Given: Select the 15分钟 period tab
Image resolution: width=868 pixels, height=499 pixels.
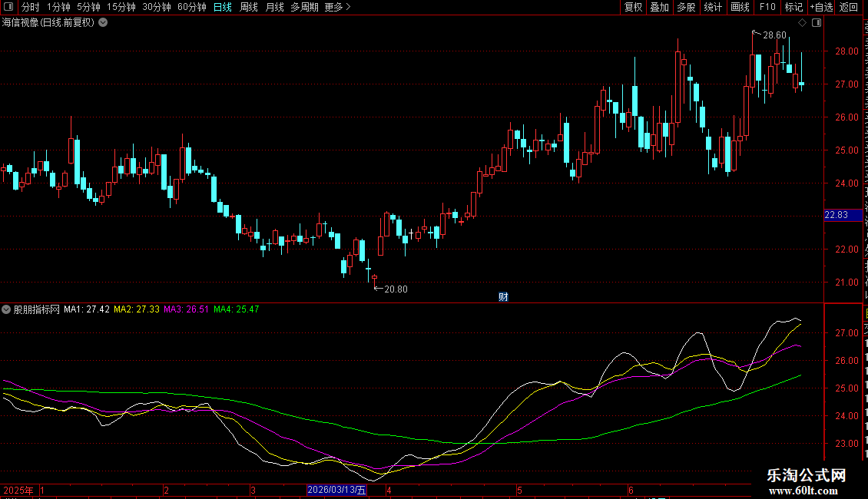Looking at the screenshot, I should click(121, 7).
